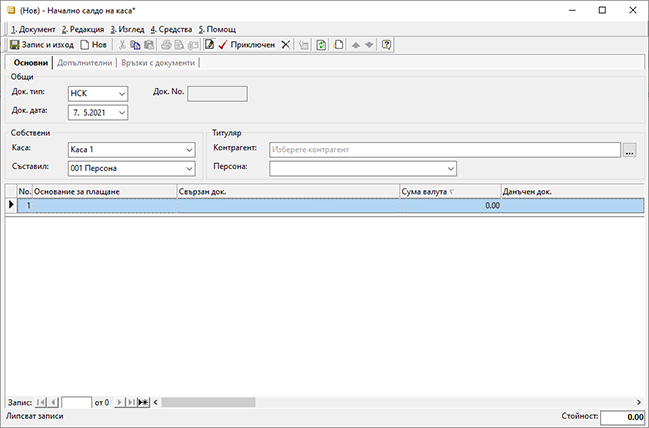Go to the last record button
Screen dimensions: 649x428
pos(131,402)
